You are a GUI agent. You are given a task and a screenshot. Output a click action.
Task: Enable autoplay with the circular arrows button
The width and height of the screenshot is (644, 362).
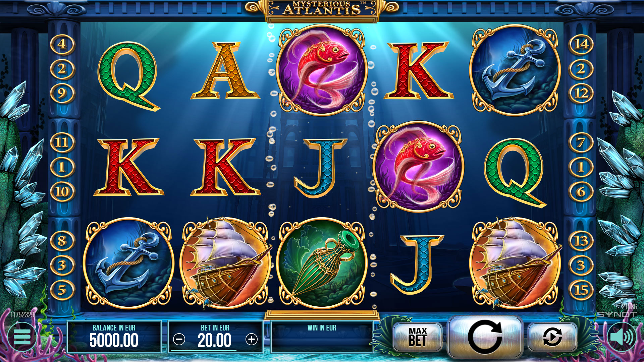click(552, 337)
